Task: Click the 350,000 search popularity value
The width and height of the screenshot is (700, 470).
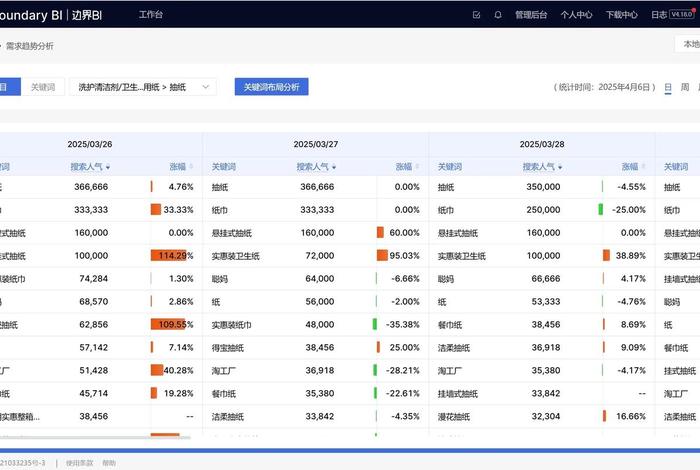Action: [x=543, y=187]
